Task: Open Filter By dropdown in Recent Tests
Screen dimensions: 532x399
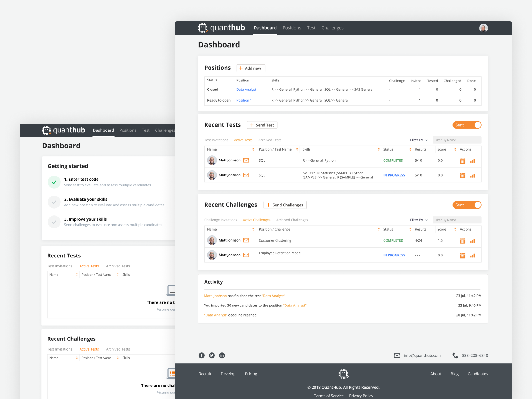Action: pos(419,140)
